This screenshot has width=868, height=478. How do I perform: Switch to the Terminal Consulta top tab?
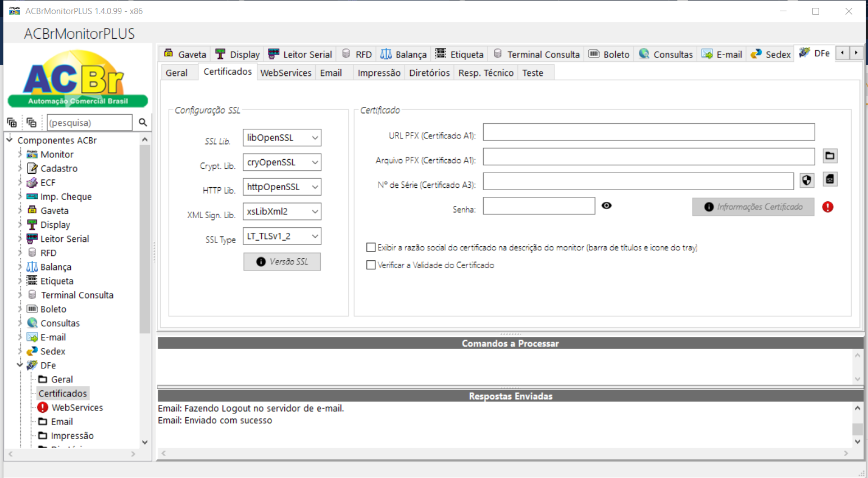pyautogui.click(x=537, y=54)
